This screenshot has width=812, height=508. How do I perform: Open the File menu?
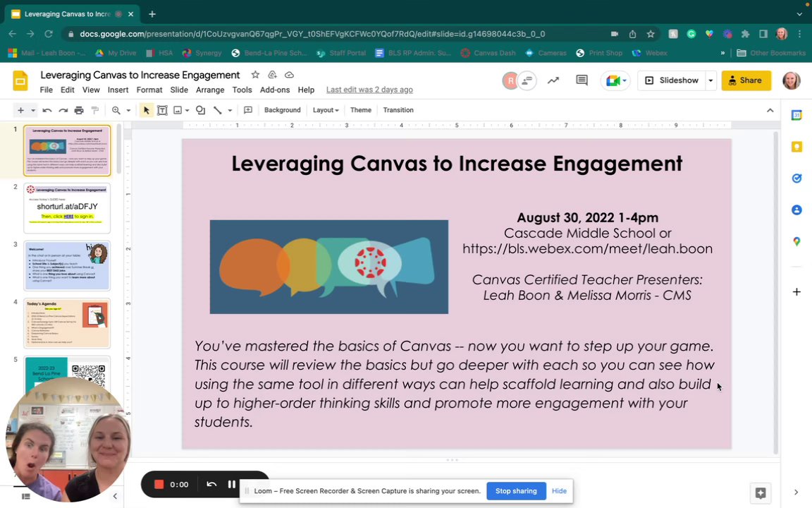click(x=46, y=90)
